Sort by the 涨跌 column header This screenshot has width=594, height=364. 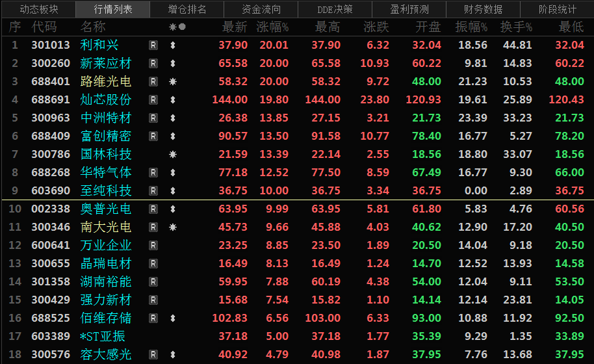click(x=376, y=27)
